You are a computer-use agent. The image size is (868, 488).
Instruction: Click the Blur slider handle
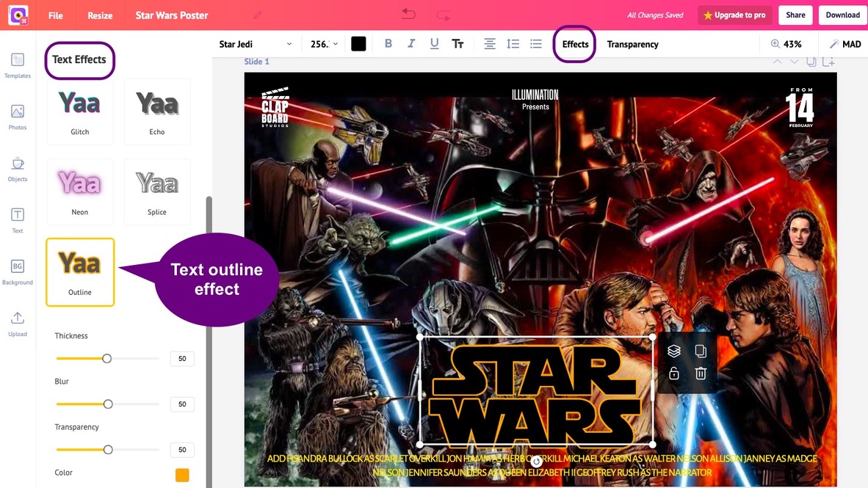pos(108,404)
